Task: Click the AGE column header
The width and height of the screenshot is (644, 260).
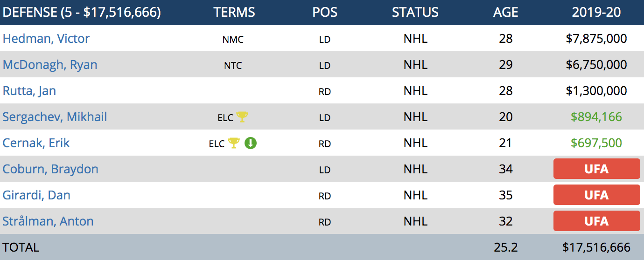Action: 506,12
